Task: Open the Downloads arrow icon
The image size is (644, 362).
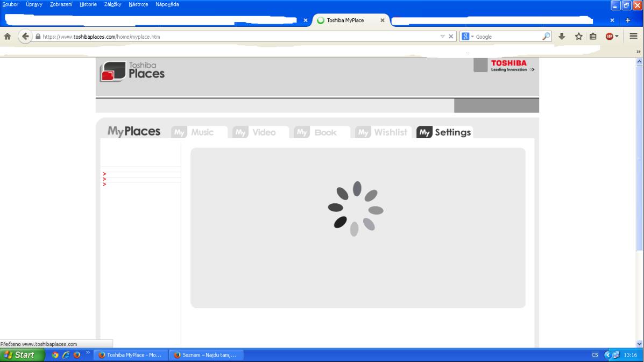Action: coord(562,37)
